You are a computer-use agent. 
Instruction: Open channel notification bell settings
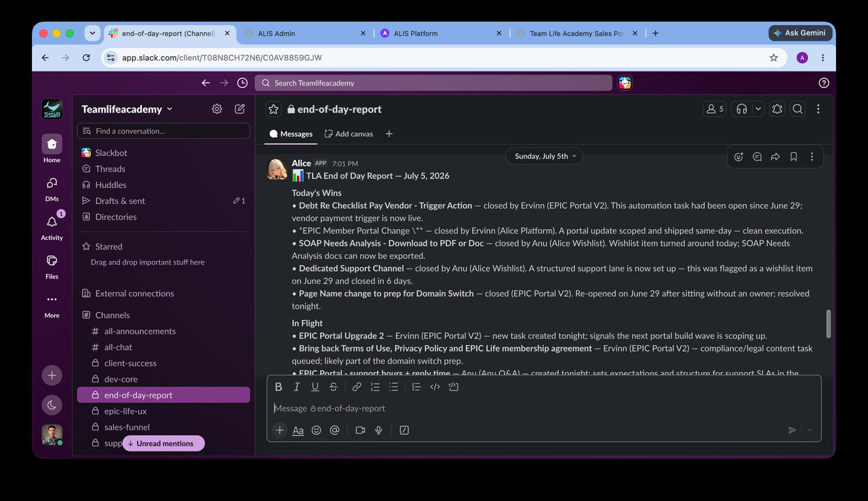[777, 109]
